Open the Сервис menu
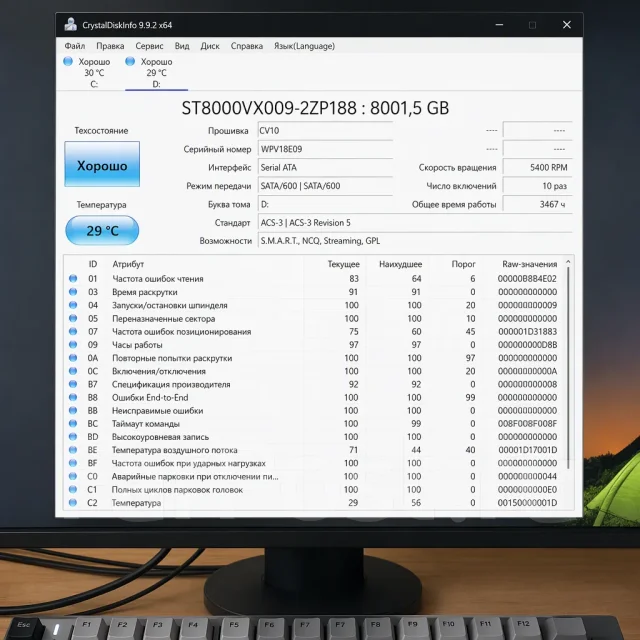Screen dimensions: 640x640 tap(149, 46)
